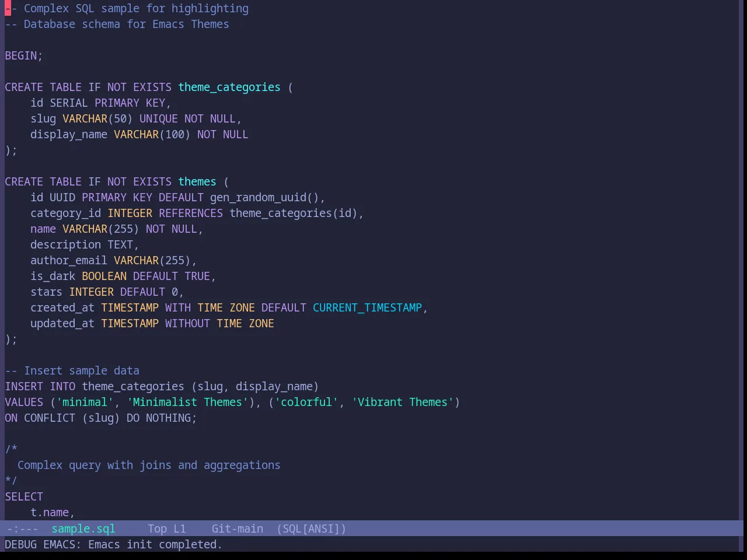Image resolution: width=747 pixels, height=560 pixels.
Task: Place cursor on the BEGIN; statement
Action: click(24, 55)
